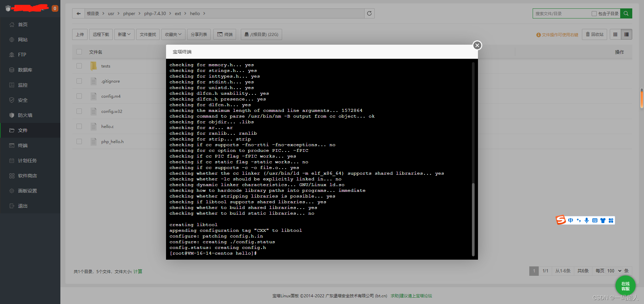The image size is (644, 304).
Task: Click the 文件 folder icon in sidebar
Action: tap(12, 130)
